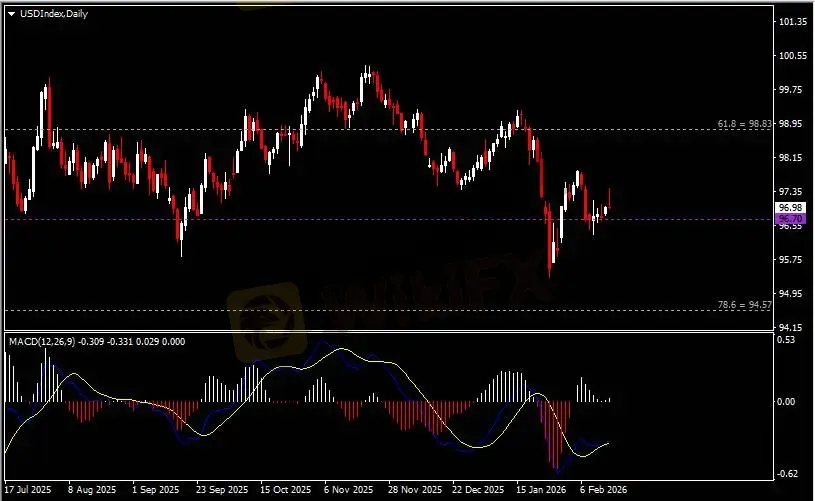The height and width of the screenshot is (501, 815).
Task: Click the 17 Jul 2025 date label
Action: click(29, 491)
